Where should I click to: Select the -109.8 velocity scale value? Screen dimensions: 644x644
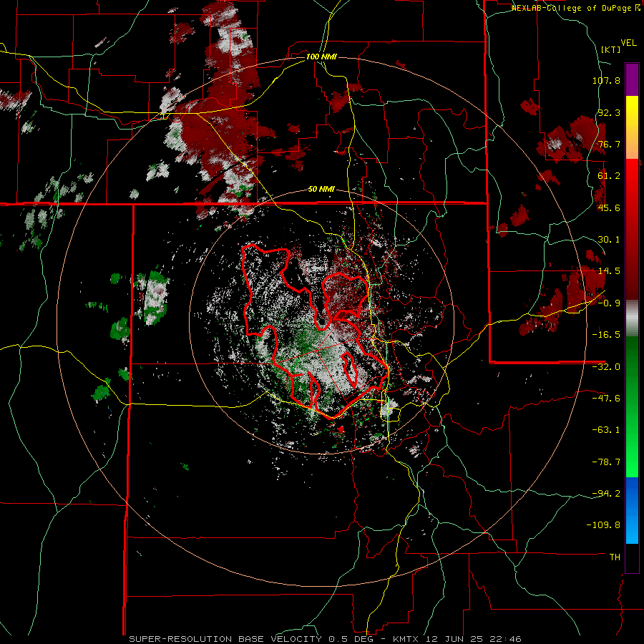(x=603, y=525)
